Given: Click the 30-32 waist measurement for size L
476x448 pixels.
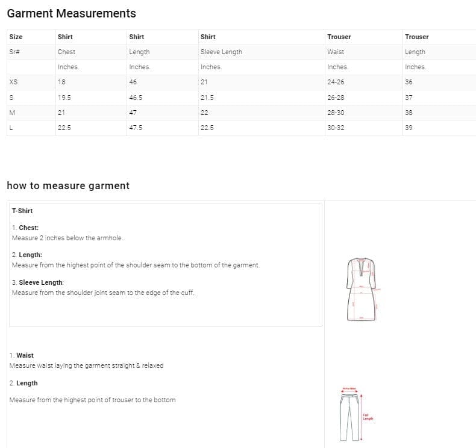Looking at the screenshot, I should tap(336, 128).
